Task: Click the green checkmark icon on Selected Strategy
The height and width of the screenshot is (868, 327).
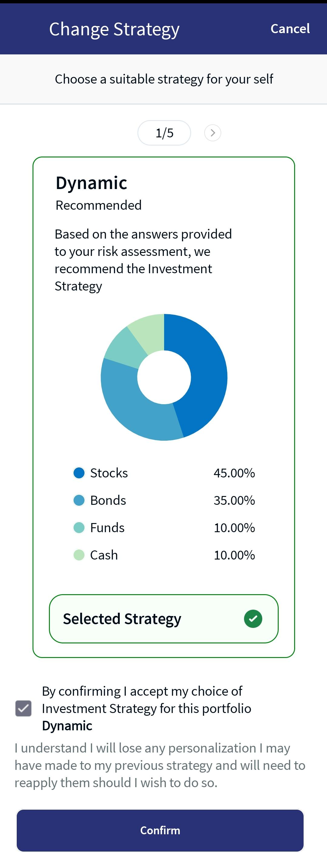Action: pos(253,619)
